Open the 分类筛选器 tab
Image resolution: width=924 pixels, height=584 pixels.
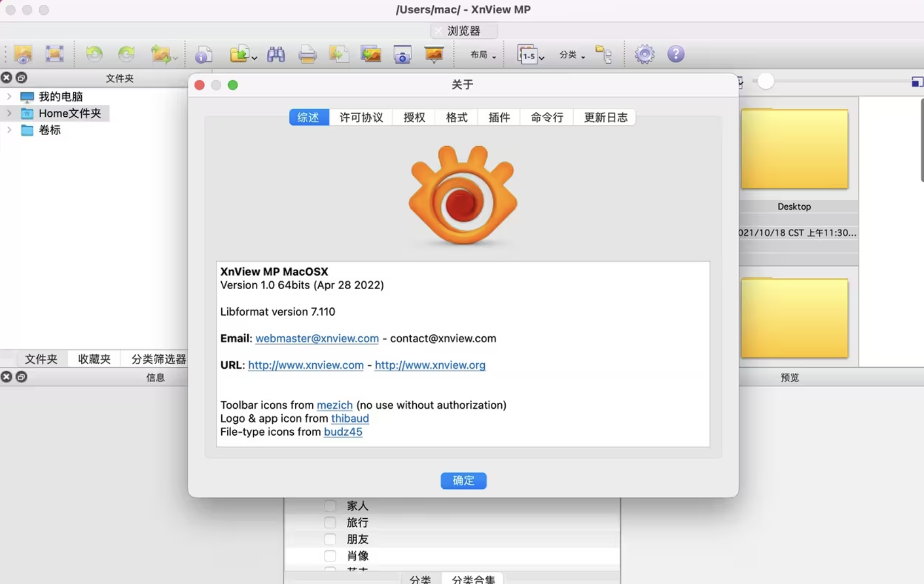158,359
